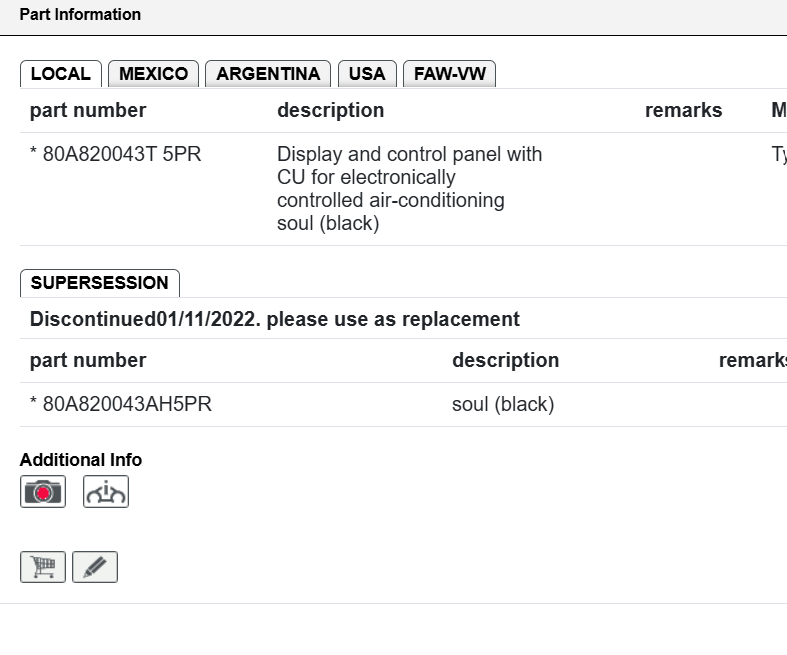Add part to shopping cart icon
Viewport: 787px width, 655px height.
(43, 567)
